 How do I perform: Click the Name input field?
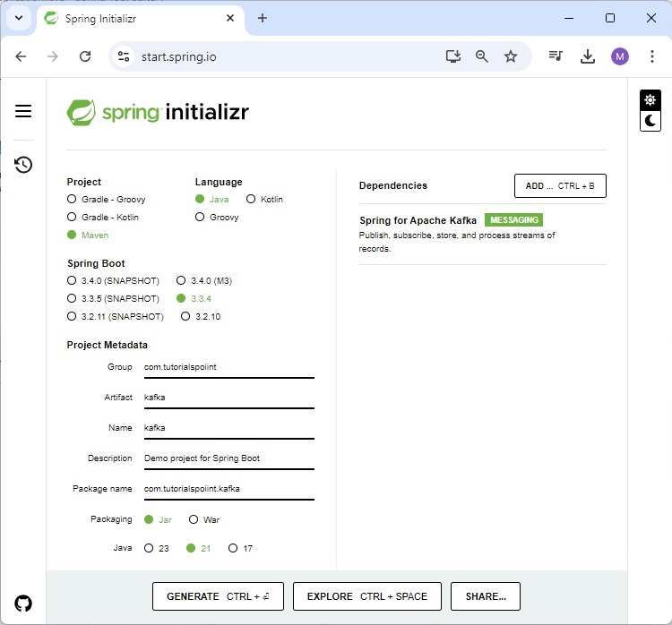[229, 429]
